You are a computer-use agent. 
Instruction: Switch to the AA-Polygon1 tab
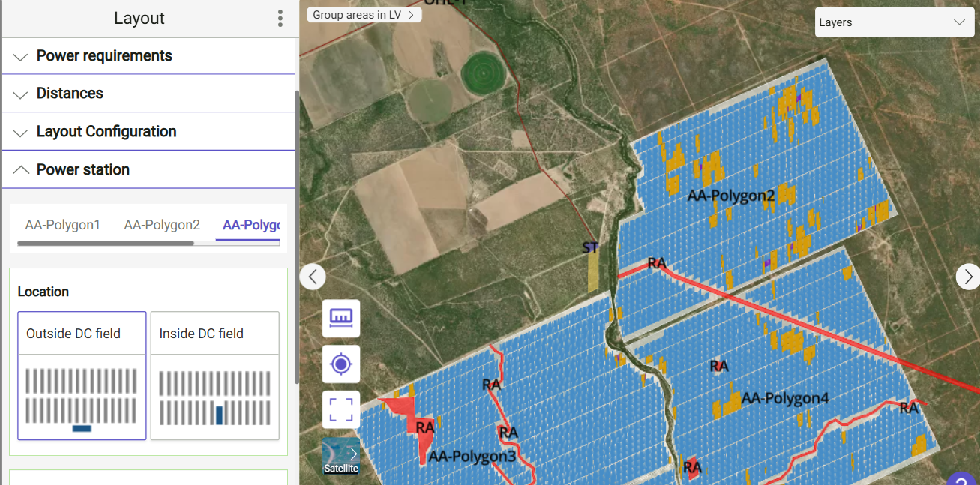(63, 225)
